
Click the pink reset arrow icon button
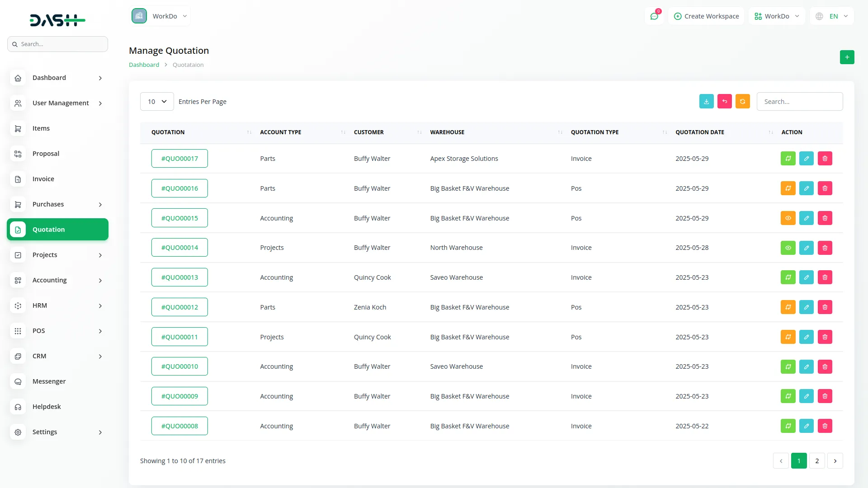pyautogui.click(x=724, y=101)
